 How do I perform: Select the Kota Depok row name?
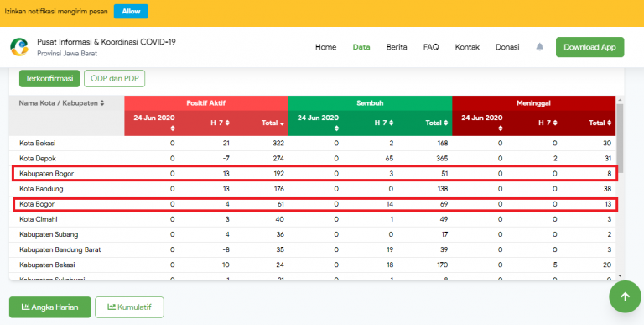click(x=38, y=159)
